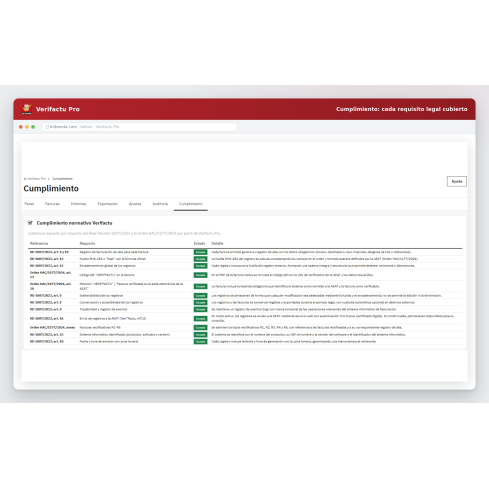Click the 'Verifactu Pro' title in red banner
The image size is (489, 489).
(58, 109)
